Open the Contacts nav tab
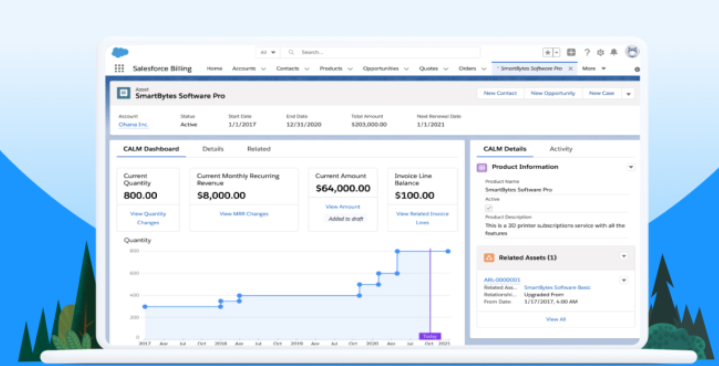Screen dimensions: 719x366 [x=288, y=68]
